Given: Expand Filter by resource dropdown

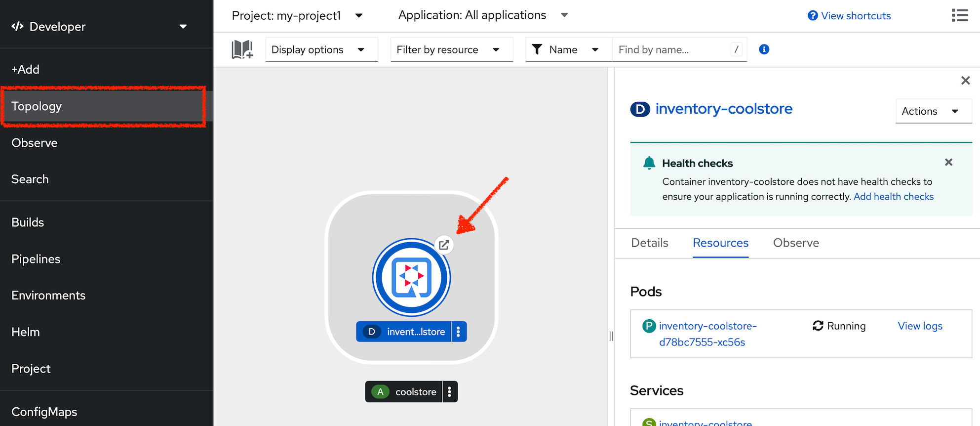Looking at the screenshot, I should point(452,49).
